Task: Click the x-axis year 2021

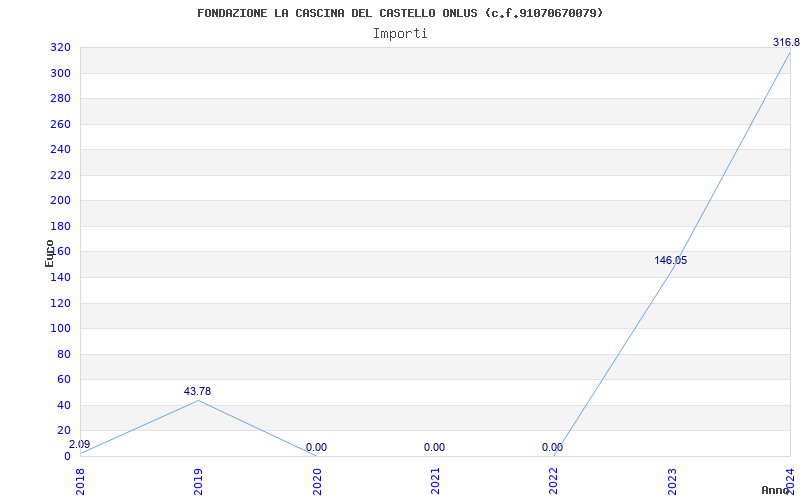Action: 435,482
